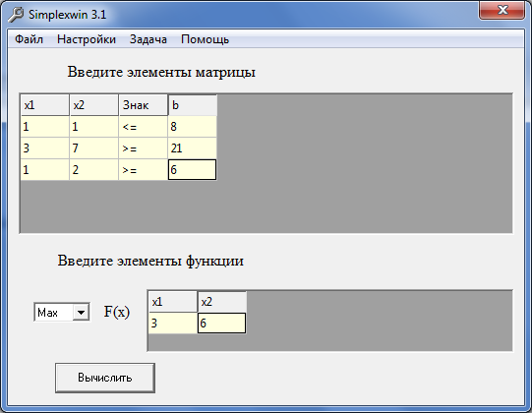Click the Знак column header
The width and height of the screenshot is (532, 413).
point(143,105)
